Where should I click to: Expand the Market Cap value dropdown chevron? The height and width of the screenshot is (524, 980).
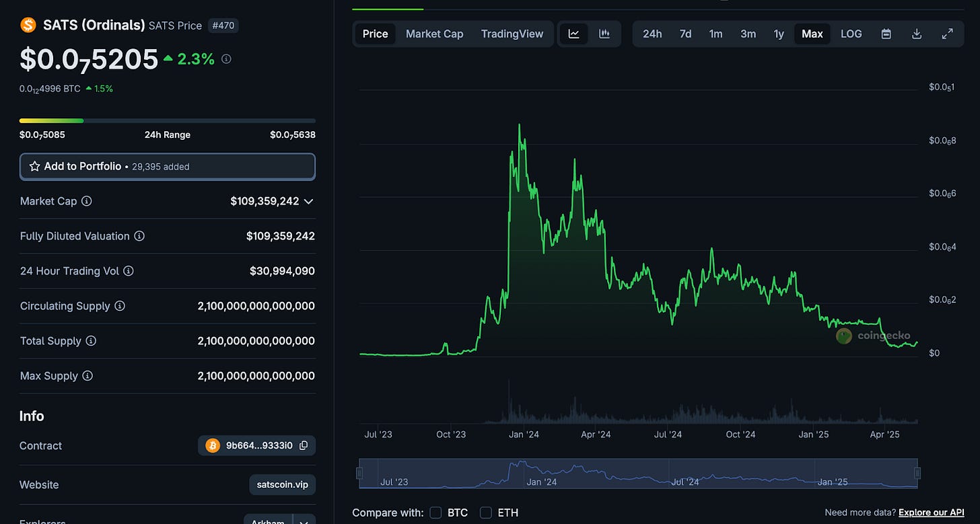click(x=308, y=201)
